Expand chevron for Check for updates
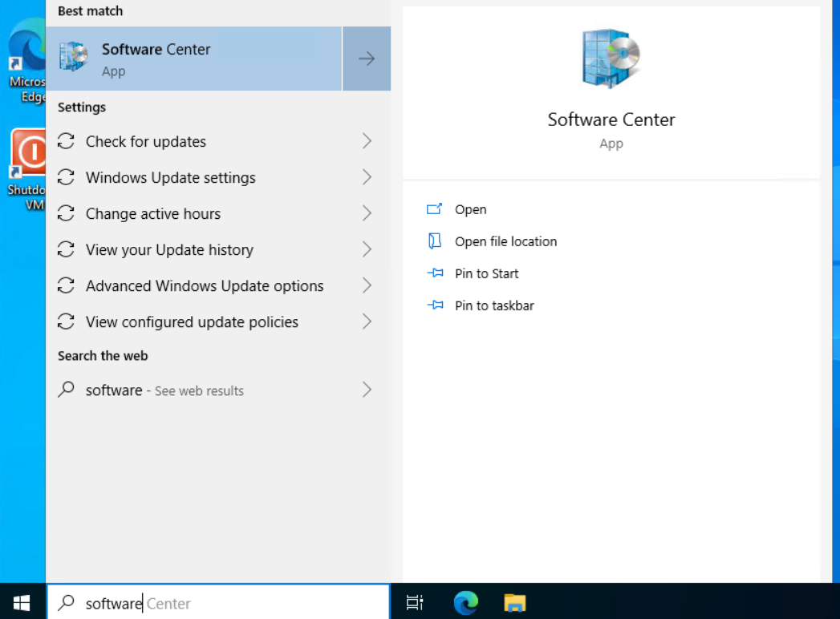 coord(367,141)
